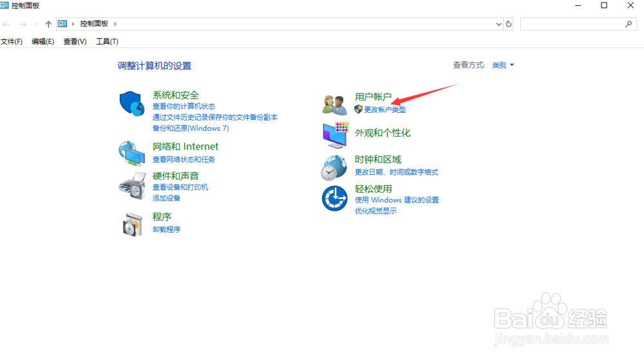Open 通过文件历史记录保存你的文件备份副本 link
The image size is (644, 361).
(215, 117)
